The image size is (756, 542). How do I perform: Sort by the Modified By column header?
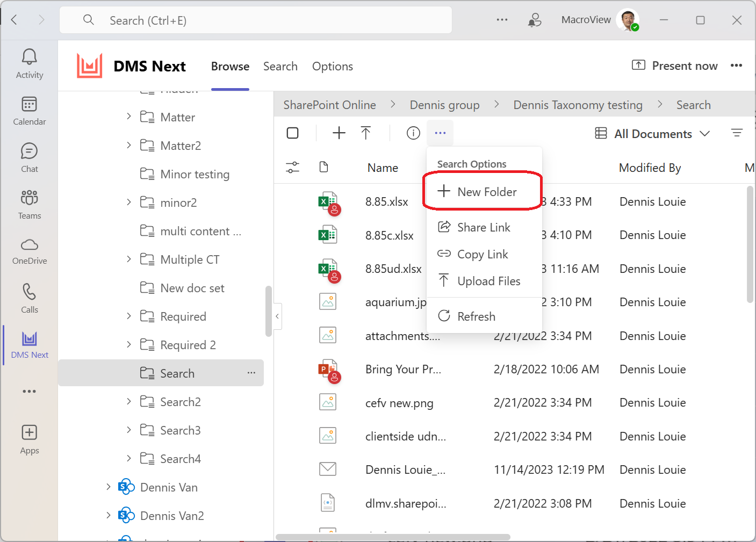click(x=650, y=168)
